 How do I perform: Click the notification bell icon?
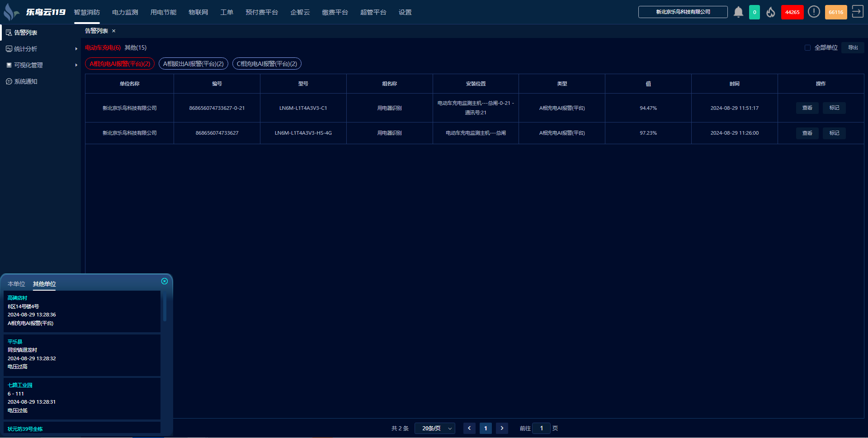(738, 12)
